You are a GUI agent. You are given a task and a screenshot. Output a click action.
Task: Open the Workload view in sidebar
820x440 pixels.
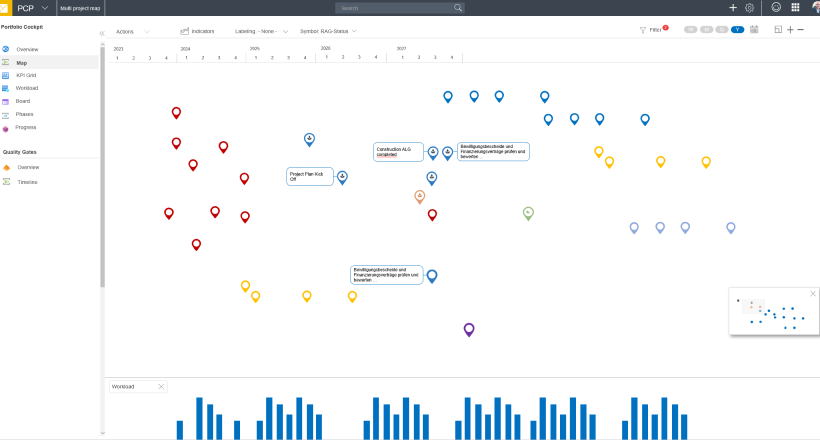coord(27,88)
